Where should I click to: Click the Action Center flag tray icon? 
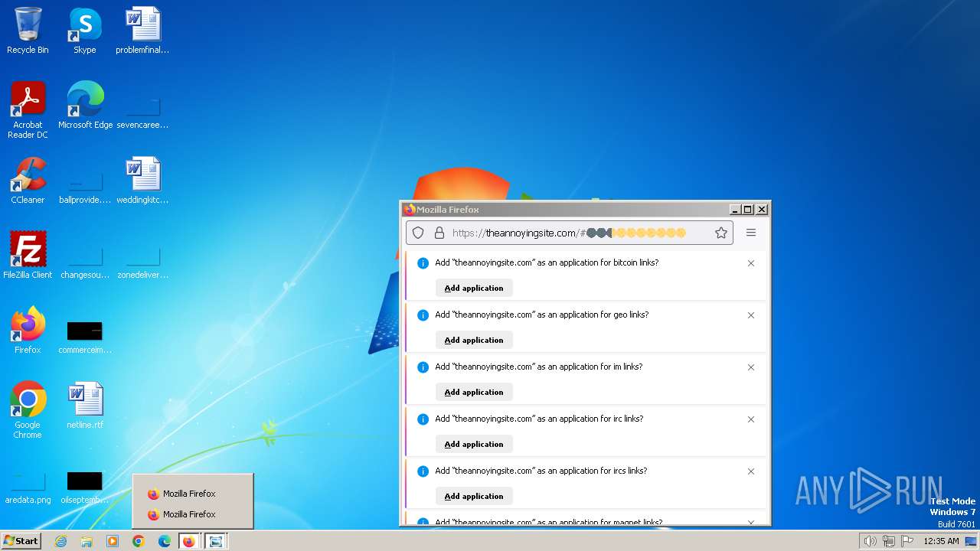[907, 541]
